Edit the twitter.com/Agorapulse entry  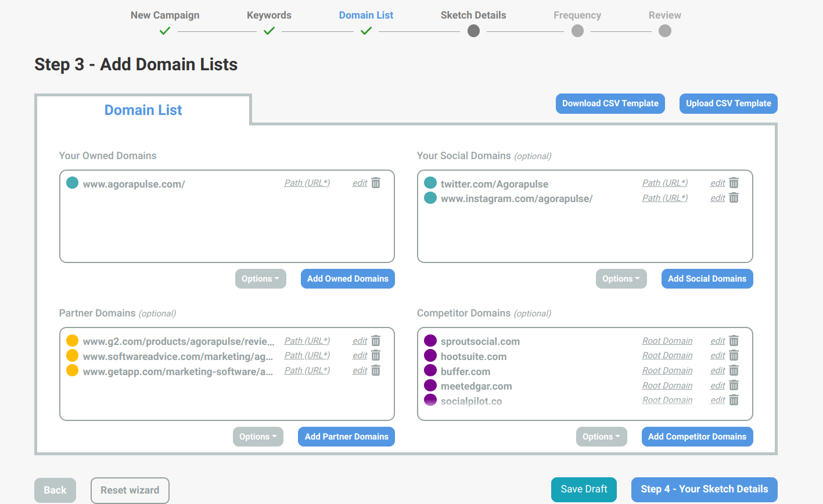coord(717,183)
